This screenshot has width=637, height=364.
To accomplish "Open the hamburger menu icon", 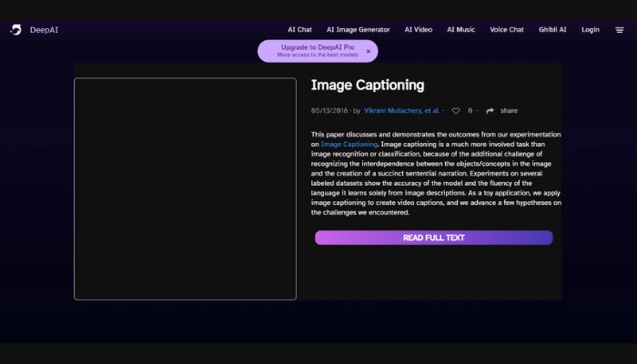I will tap(619, 30).
